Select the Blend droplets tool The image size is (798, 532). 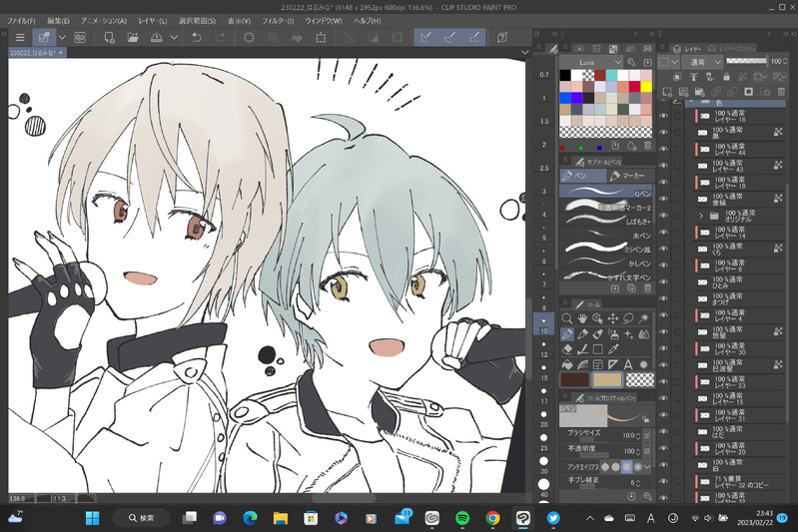pos(644,334)
